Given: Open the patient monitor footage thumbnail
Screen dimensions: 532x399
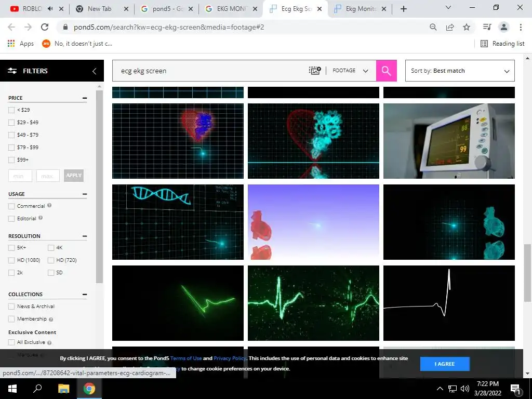Looking at the screenshot, I should pos(449,141).
